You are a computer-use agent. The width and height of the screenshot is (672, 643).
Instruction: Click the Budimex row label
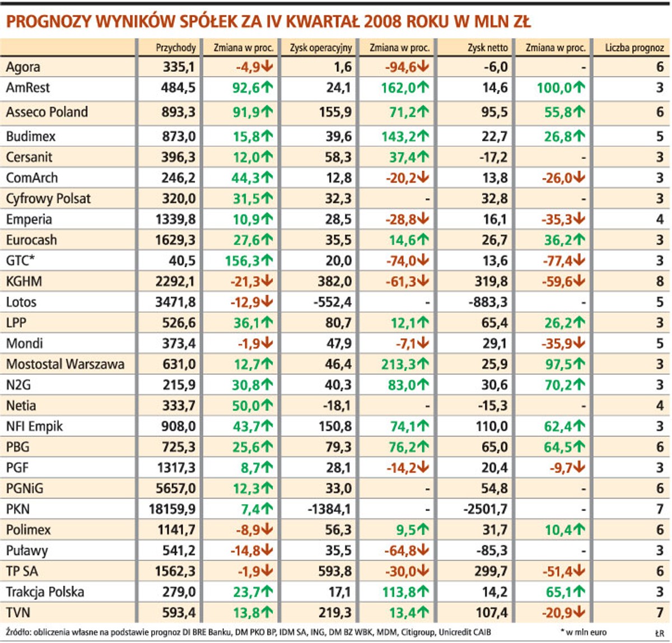(31, 136)
